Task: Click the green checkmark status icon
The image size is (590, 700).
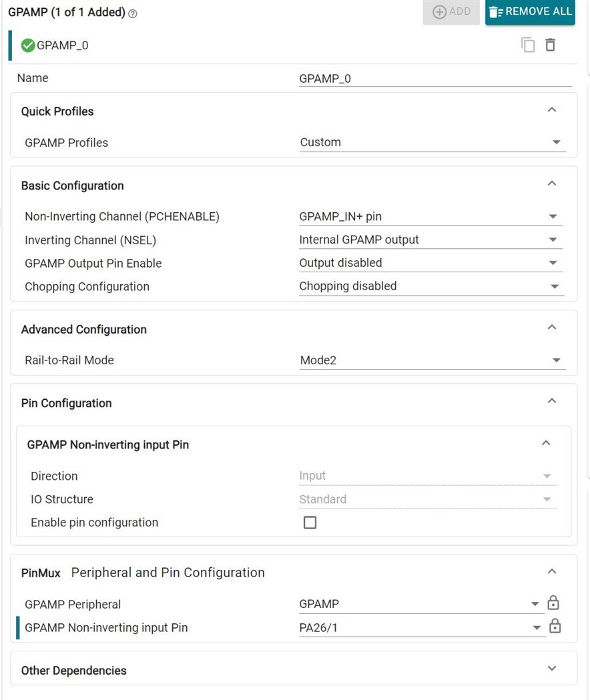Action: tap(28, 45)
